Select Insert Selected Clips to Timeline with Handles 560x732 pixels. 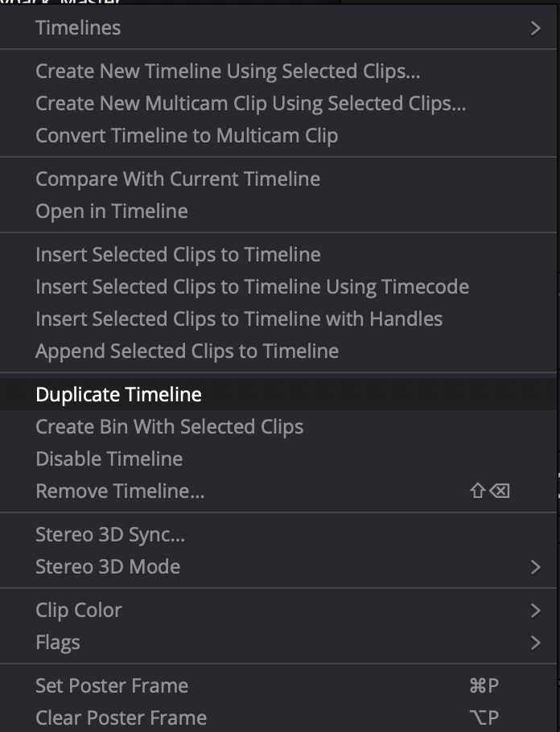point(278,319)
